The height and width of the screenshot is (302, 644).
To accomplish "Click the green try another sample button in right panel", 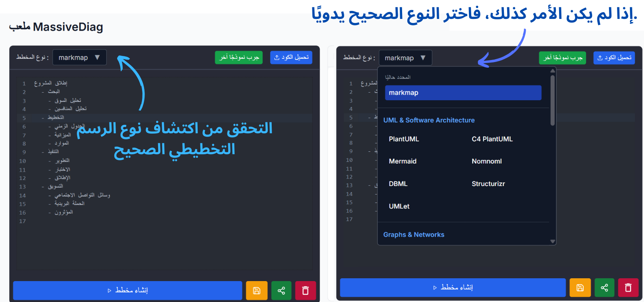I will coord(562,58).
